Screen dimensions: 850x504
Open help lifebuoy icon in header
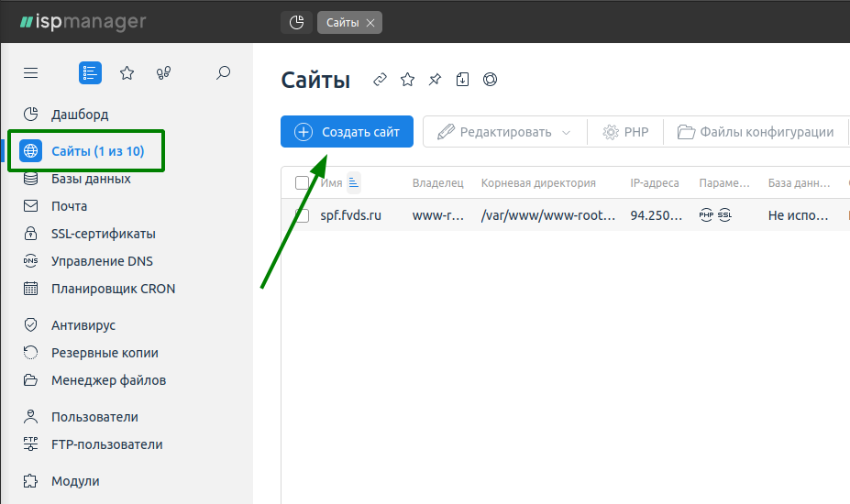click(490, 80)
